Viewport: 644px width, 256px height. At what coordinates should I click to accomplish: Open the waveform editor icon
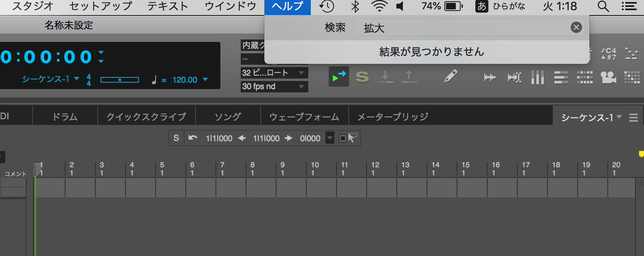pyautogui.click(x=490, y=77)
